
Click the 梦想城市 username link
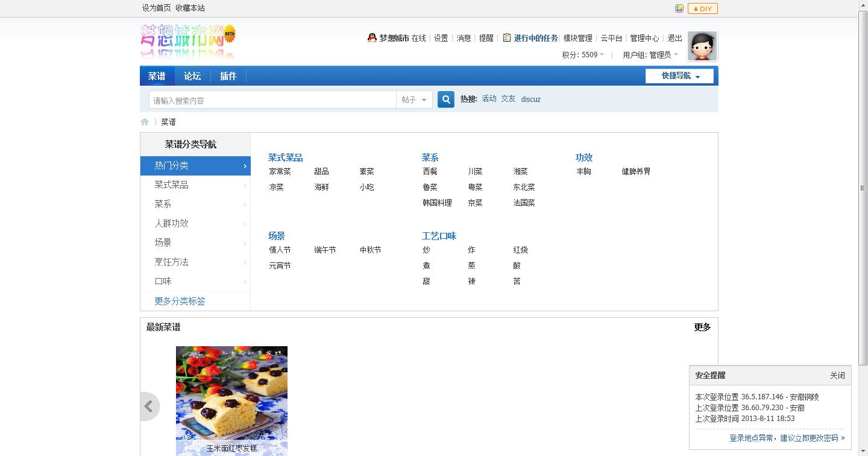pos(394,38)
